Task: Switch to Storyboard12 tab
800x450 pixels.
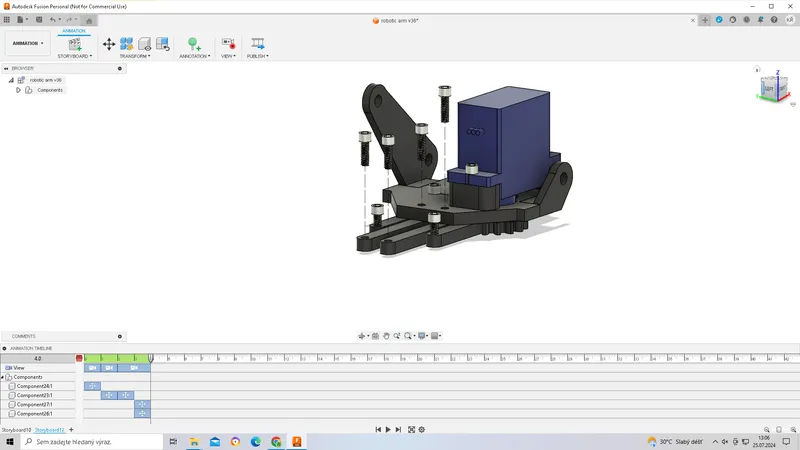Action: [49, 430]
